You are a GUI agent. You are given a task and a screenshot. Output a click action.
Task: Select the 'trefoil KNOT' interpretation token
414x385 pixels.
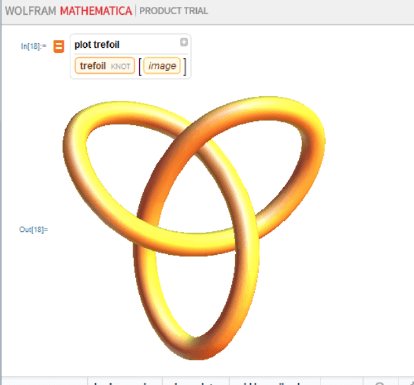pyautogui.click(x=105, y=66)
